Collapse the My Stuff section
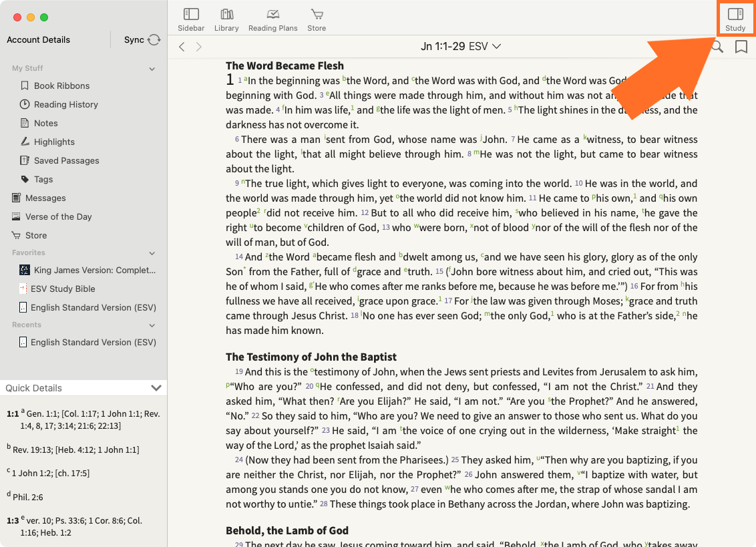Image resolution: width=756 pixels, height=547 pixels. pos(152,69)
